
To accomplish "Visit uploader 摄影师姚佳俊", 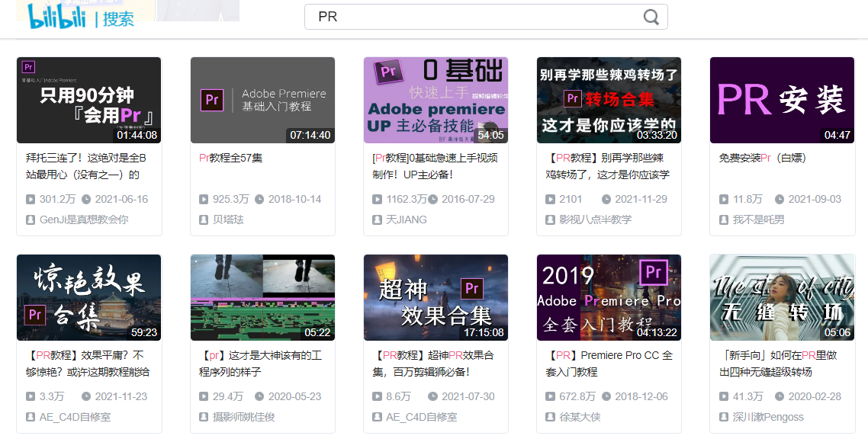I will point(243,417).
